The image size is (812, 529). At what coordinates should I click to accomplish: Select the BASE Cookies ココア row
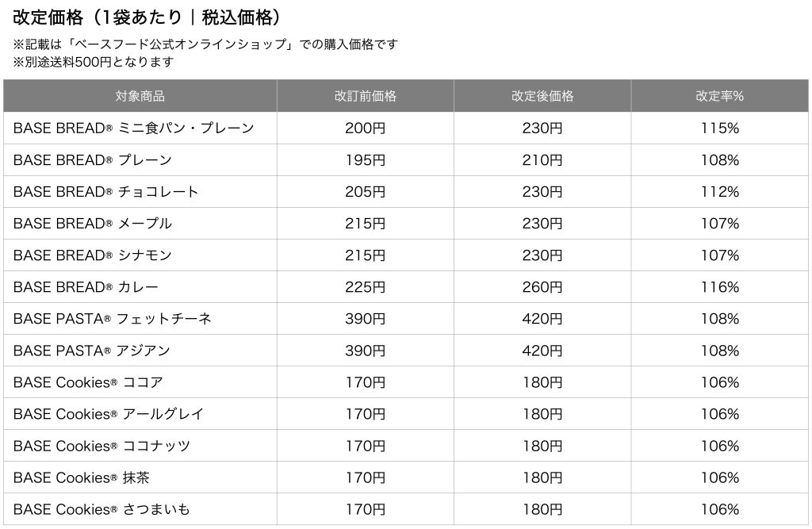(x=406, y=382)
